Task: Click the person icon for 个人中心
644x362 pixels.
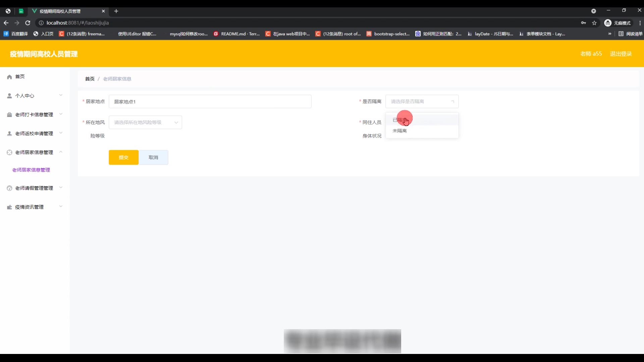Action: point(9,96)
